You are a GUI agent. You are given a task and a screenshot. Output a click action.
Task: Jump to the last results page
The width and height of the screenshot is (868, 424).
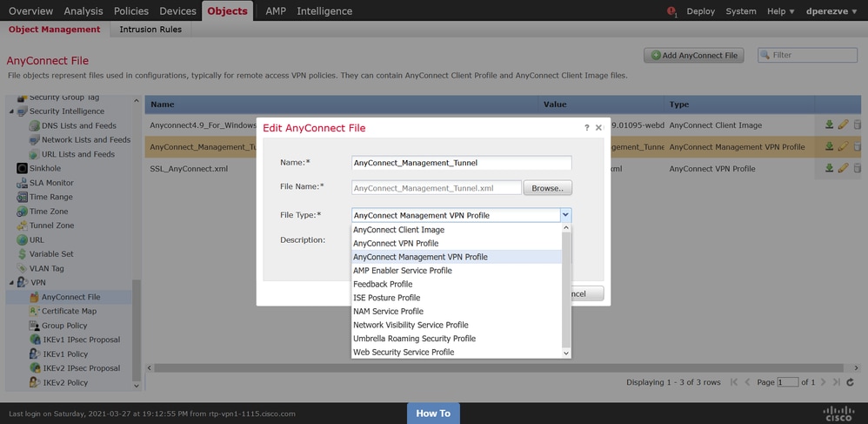pyautogui.click(x=837, y=382)
